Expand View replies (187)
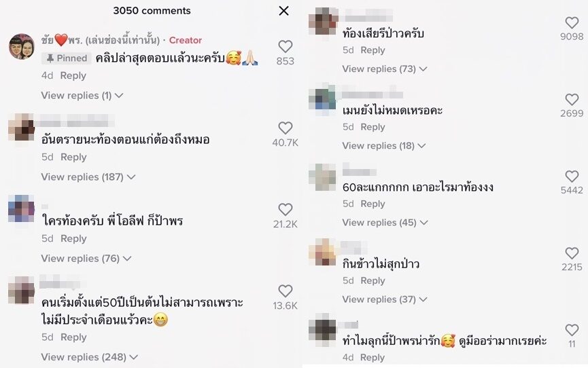 pyautogui.click(x=88, y=177)
